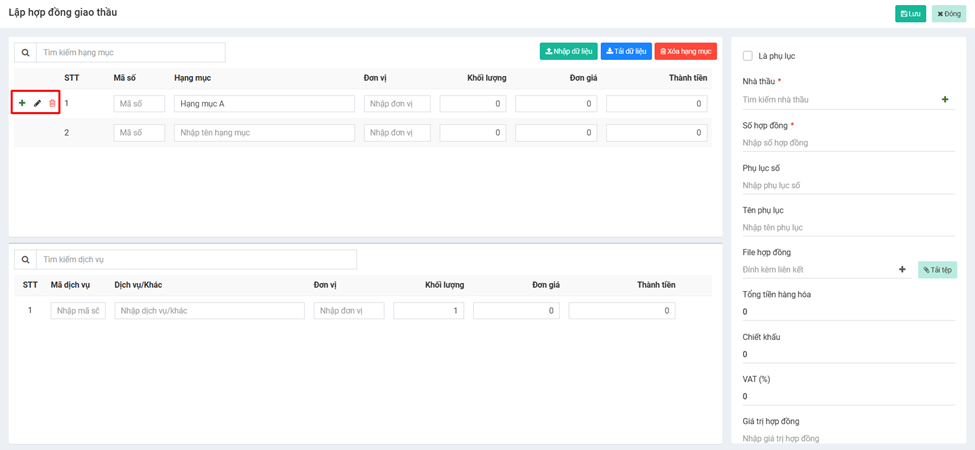Viewport: 975px width, 450px height.
Task: Click the plus icon beside File hợp đồng
Action: 902,269
